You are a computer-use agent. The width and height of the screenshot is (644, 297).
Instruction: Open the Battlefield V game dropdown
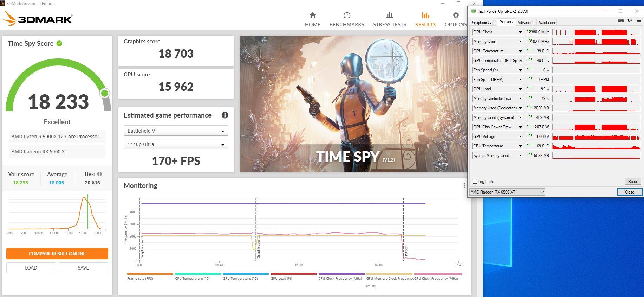176,131
